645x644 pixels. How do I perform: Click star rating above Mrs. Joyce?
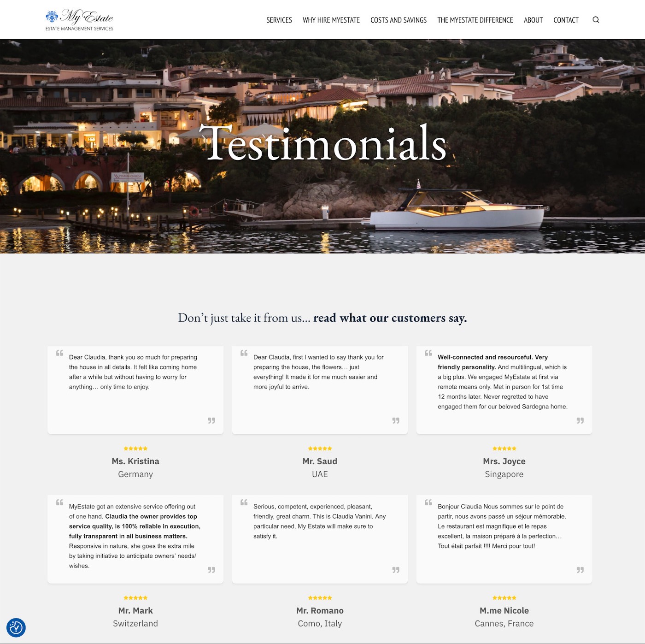504,449
